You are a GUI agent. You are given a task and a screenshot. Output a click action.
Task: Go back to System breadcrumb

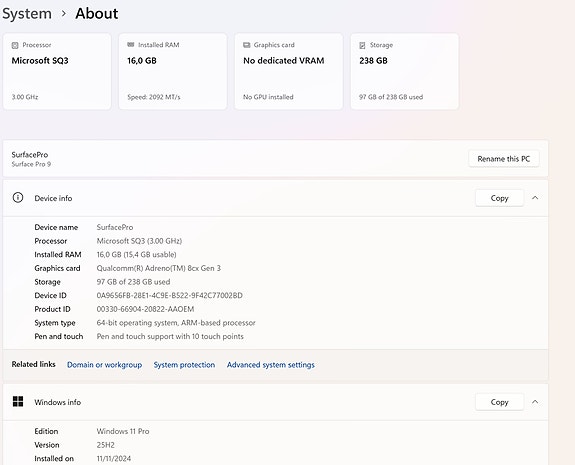click(x=27, y=14)
